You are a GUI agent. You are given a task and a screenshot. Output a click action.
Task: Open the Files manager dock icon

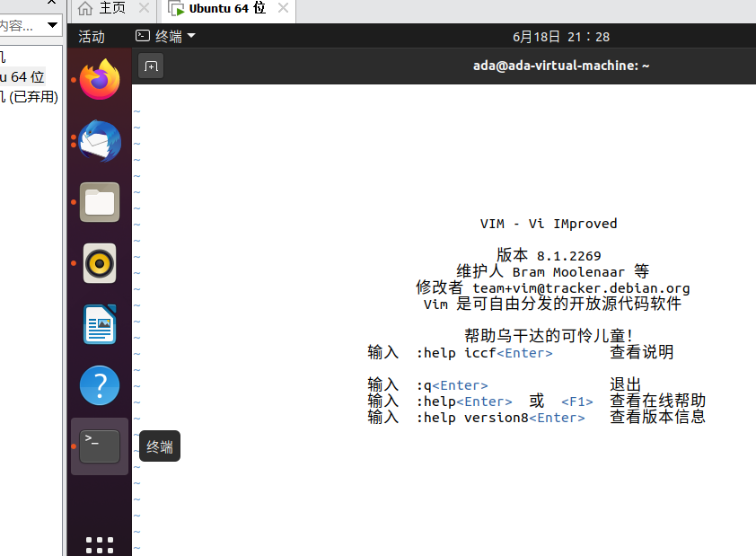coord(100,202)
